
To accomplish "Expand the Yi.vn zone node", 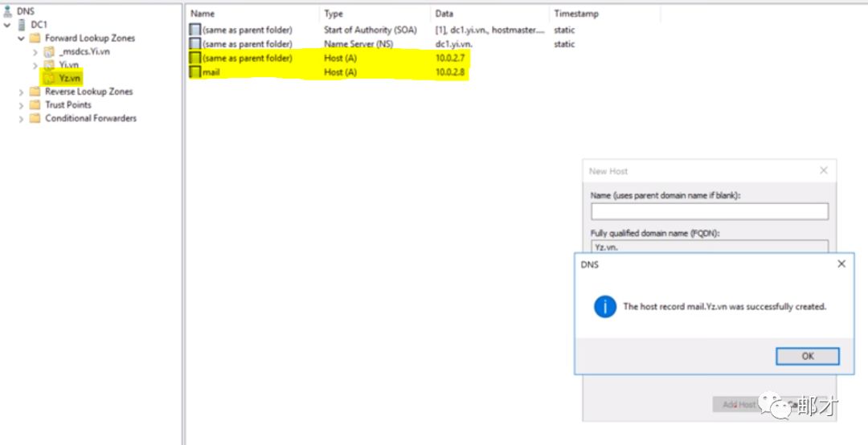I will 35,65.
